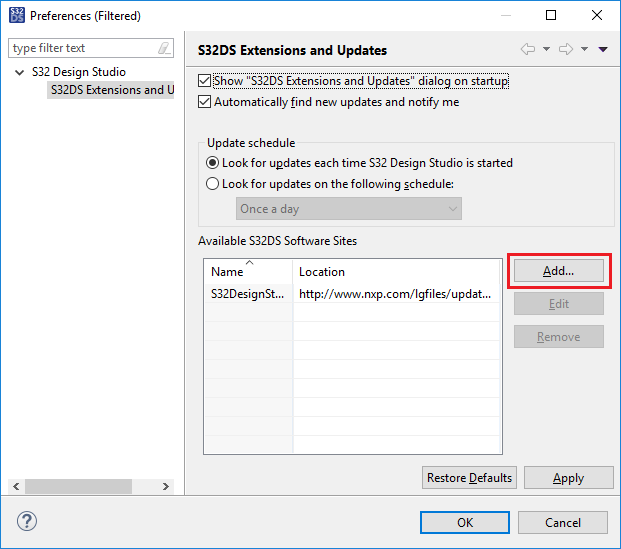Image resolution: width=621 pixels, height=549 pixels.
Task: Sort sites by Location column header
Action: click(x=396, y=272)
